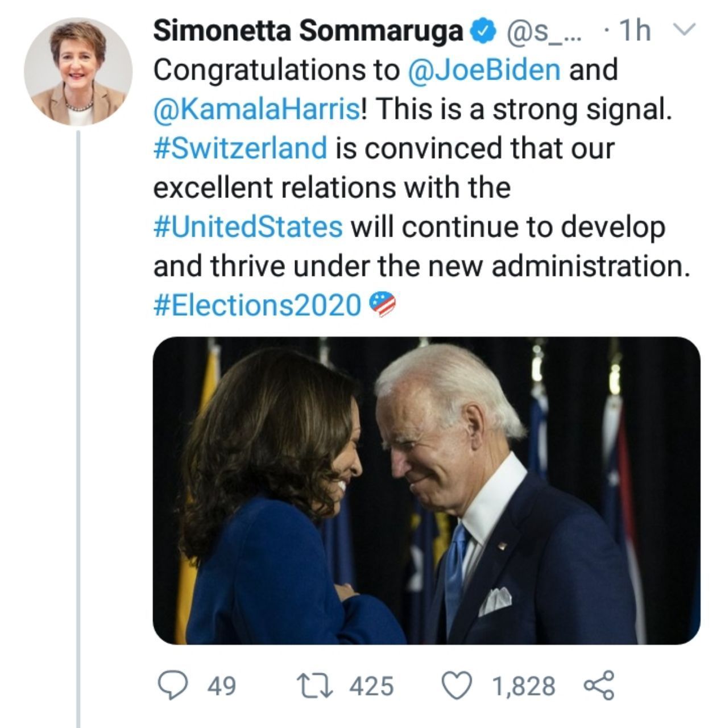The image size is (725, 728).
Task: Click the blue verified badge
Action: click(x=483, y=32)
